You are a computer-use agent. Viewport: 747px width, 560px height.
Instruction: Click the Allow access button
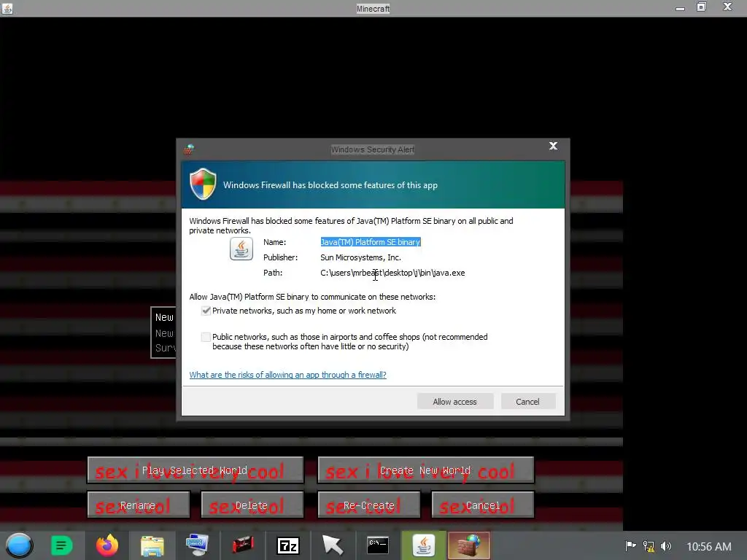tap(455, 402)
